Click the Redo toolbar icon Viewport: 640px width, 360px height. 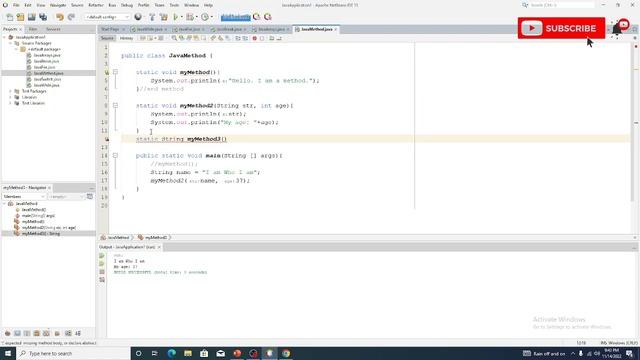[x=71, y=17]
